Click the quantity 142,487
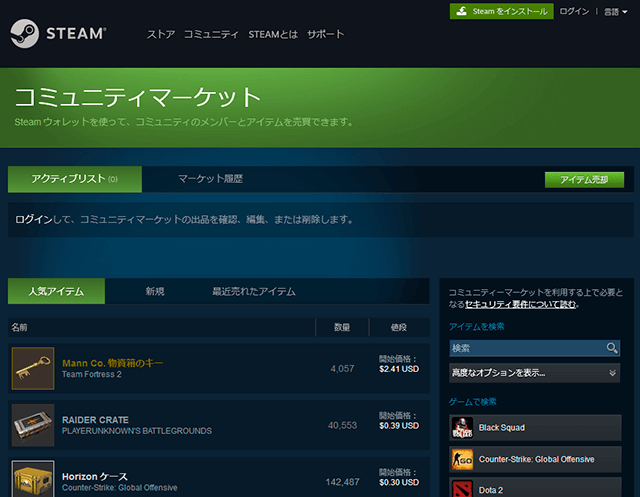The width and height of the screenshot is (640, 497). point(342,482)
